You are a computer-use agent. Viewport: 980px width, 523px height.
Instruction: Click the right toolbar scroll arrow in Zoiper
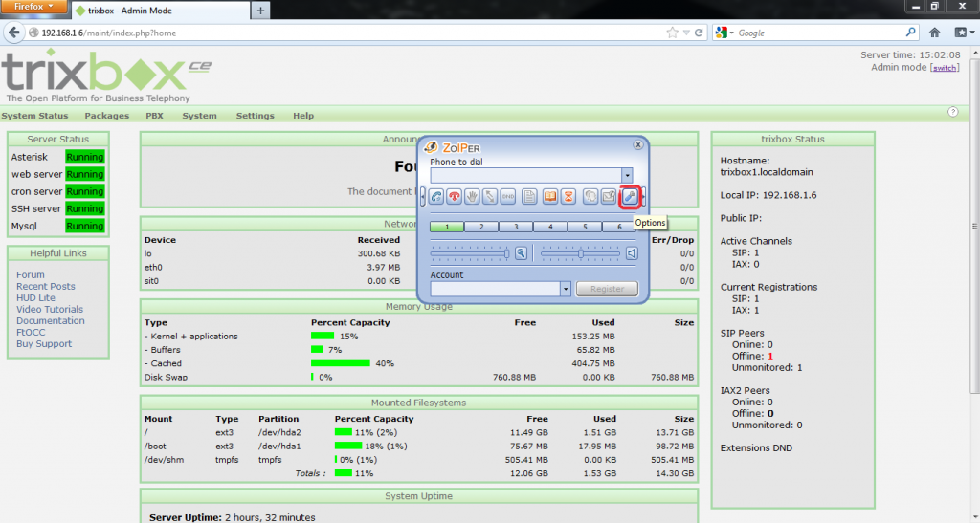coord(644,197)
